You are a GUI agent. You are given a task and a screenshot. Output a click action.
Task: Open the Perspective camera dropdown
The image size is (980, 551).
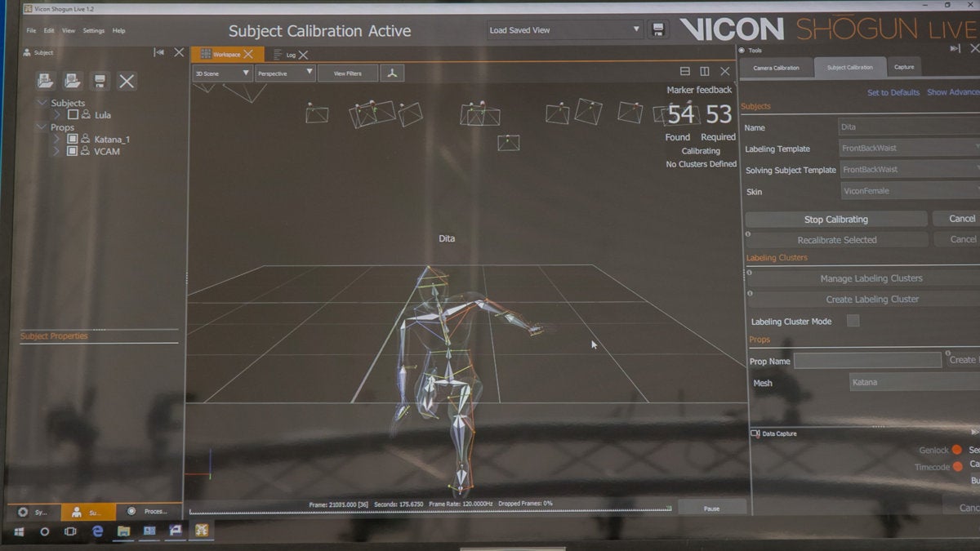pos(285,73)
